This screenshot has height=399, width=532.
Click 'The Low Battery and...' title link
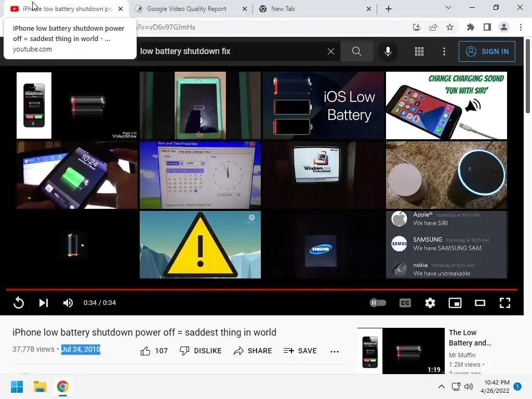click(470, 338)
